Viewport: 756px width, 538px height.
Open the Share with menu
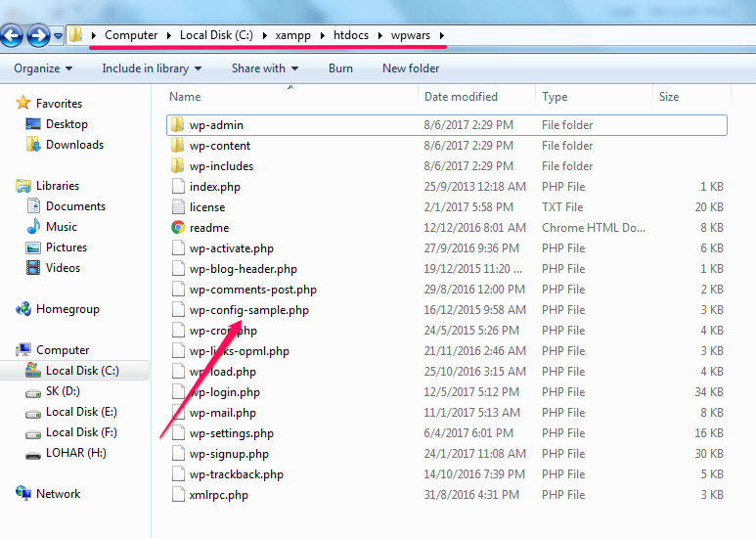coord(265,68)
